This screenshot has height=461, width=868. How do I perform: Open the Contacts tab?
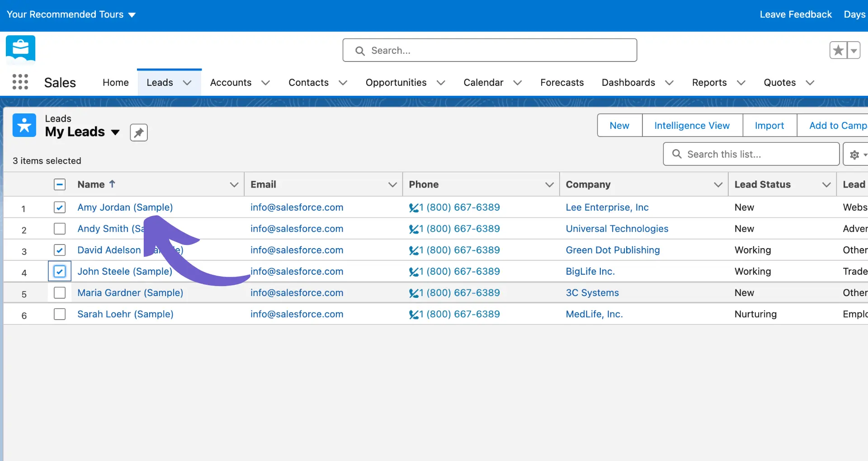pyautogui.click(x=308, y=82)
